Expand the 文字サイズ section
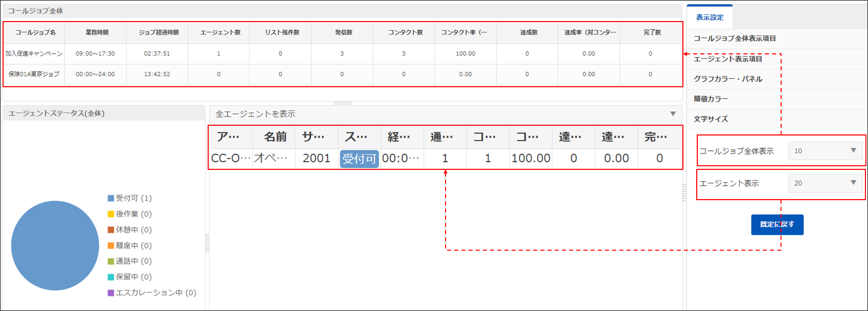The image size is (868, 311). coord(711,119)
